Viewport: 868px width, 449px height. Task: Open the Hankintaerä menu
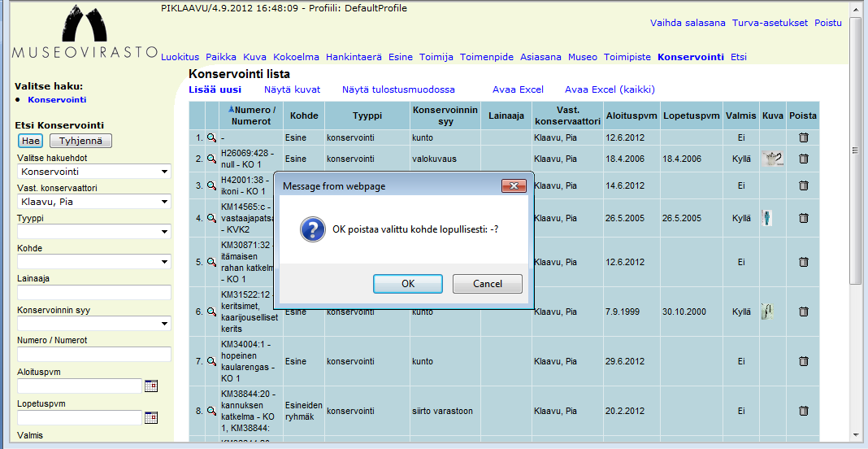click(354, 57)
